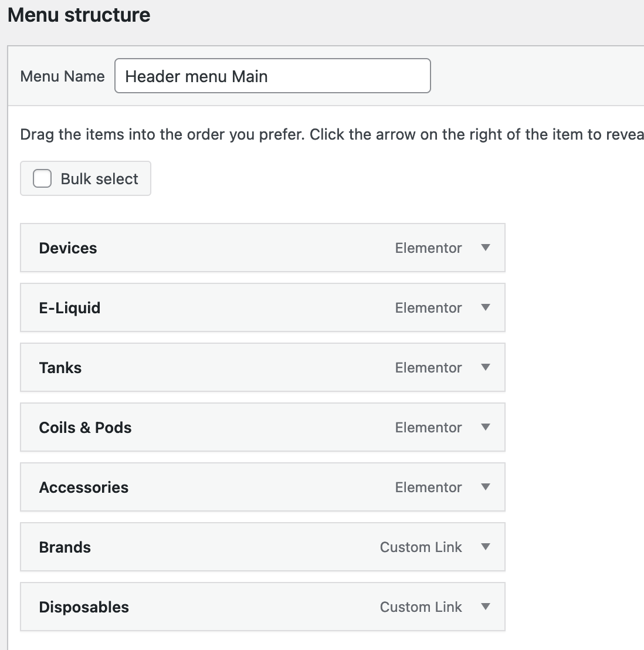This screenshot has height=650, width=644.
Task: Expand the Disposables item arrow
Action: [485, 607]
